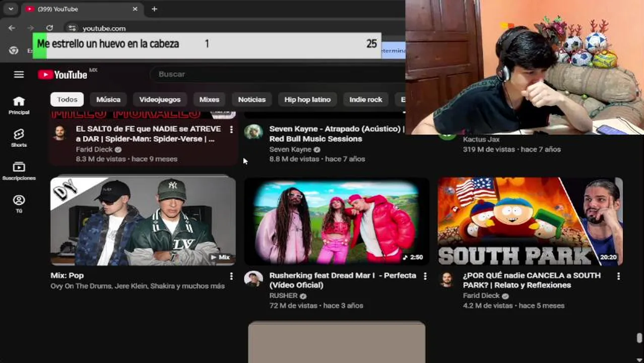
Task: Open EL SALTO de FE video title
Action: coord(148,134)
